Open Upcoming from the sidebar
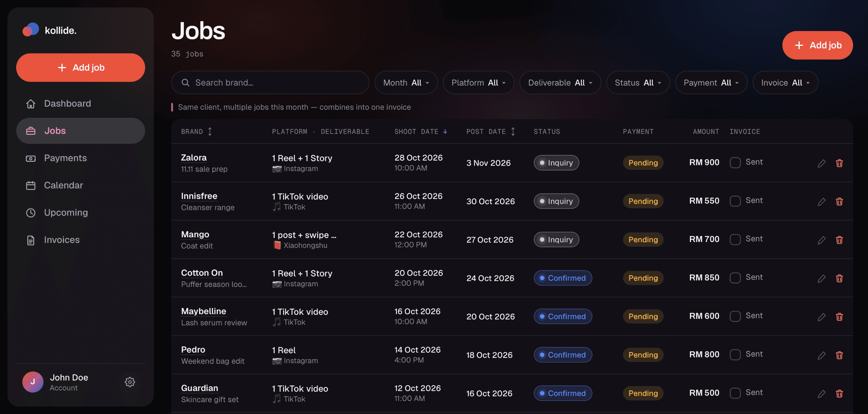This screenshot has width=868, height=414. pos(81,212)
